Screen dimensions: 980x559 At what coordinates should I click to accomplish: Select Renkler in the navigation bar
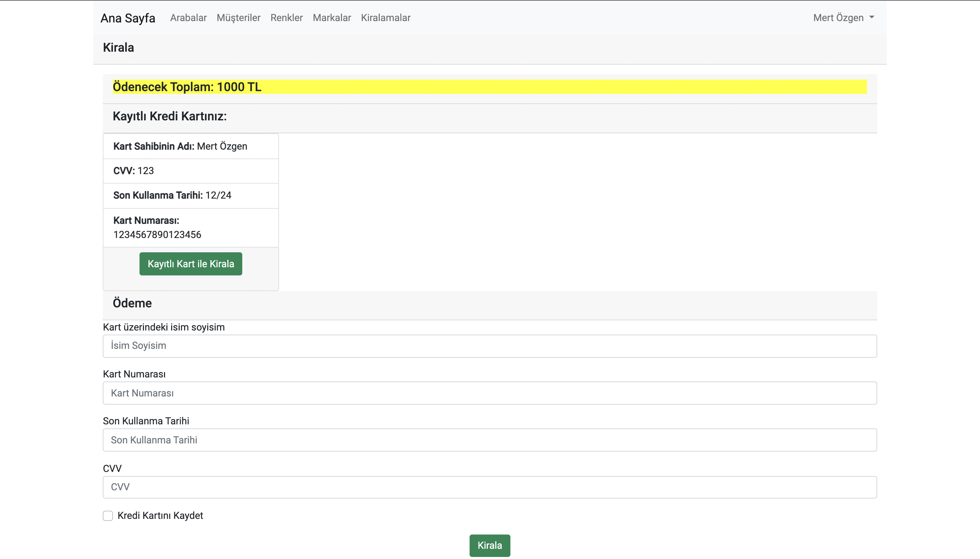pyautogui.click(x=286, y=18)
